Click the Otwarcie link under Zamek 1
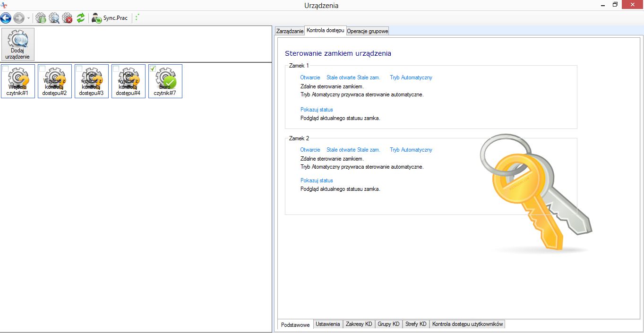Viewport: 644px width, 333px height. (310, 77)
